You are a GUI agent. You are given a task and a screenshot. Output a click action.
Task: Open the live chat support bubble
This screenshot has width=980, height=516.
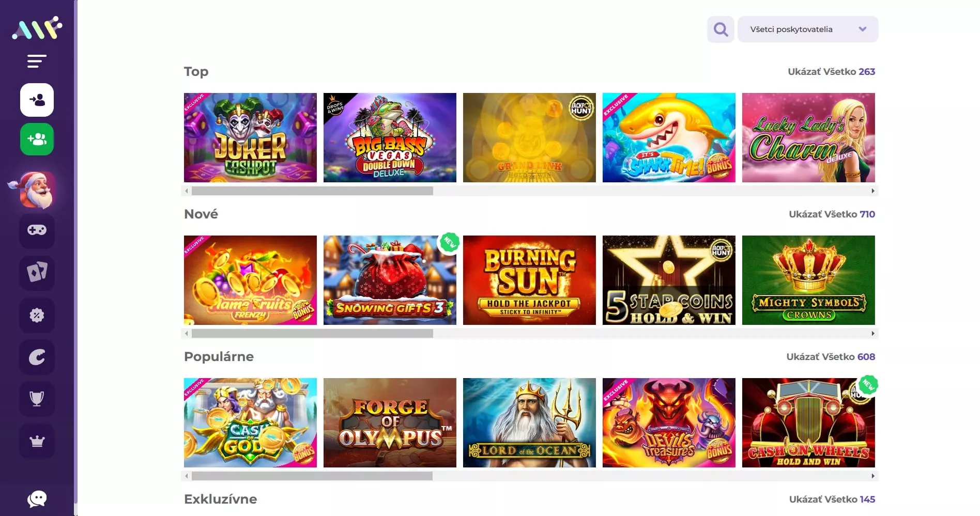point(37,498)
